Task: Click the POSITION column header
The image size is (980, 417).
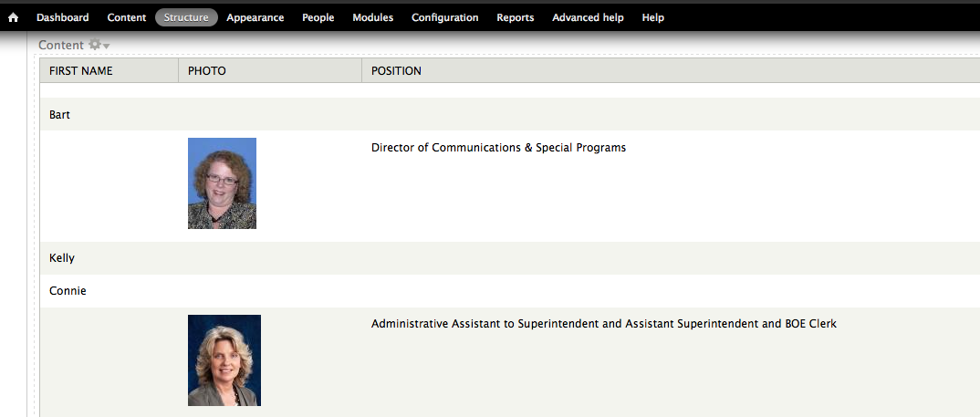Action: point(396,70)
